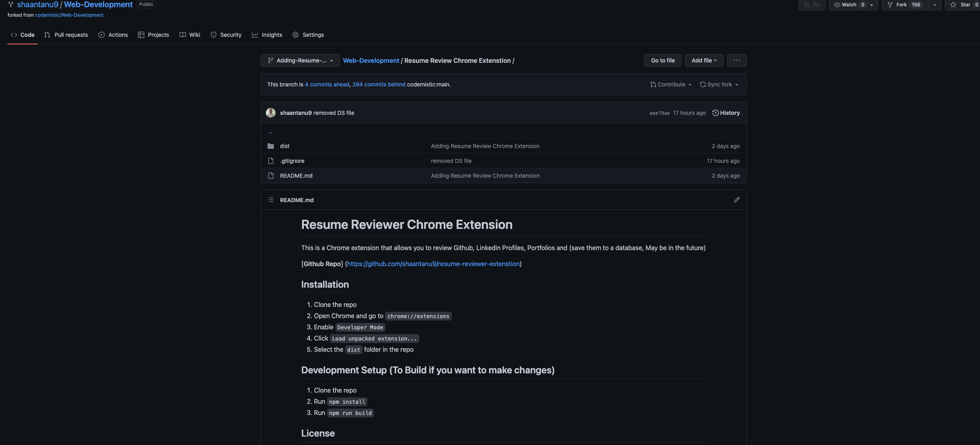The width and height of the screenshot is (980, 445).
Task: Click the Pin repository button
Action: click(x=812, y=5)
